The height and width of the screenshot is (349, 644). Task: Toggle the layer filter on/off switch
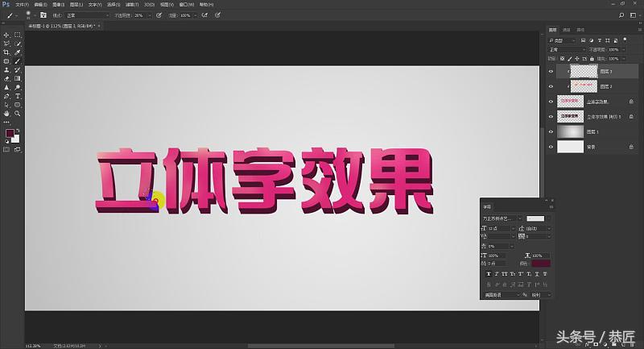625,39
